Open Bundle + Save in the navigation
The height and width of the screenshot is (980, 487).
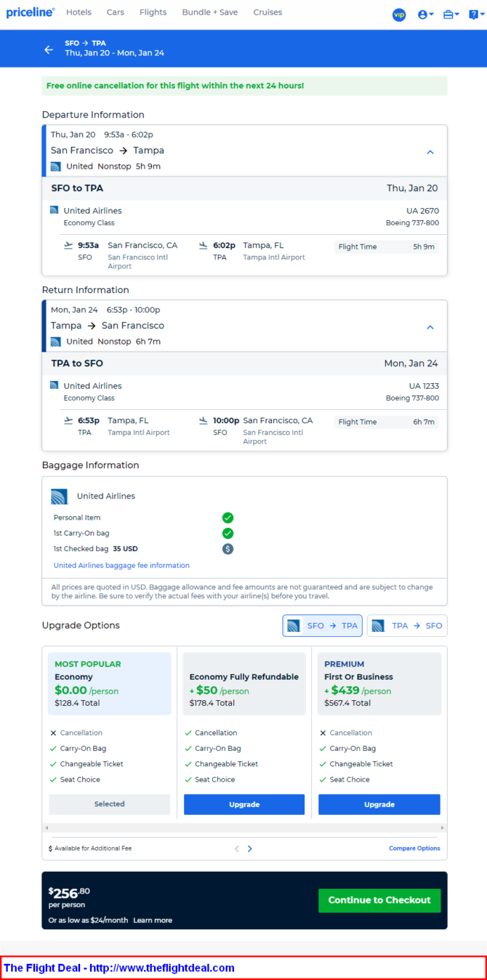pos(210,12)
